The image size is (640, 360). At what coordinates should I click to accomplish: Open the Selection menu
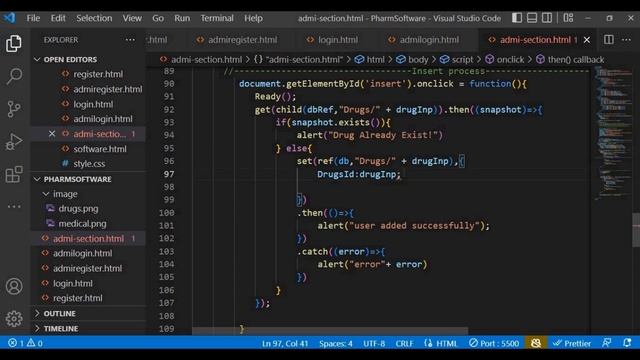94,18
